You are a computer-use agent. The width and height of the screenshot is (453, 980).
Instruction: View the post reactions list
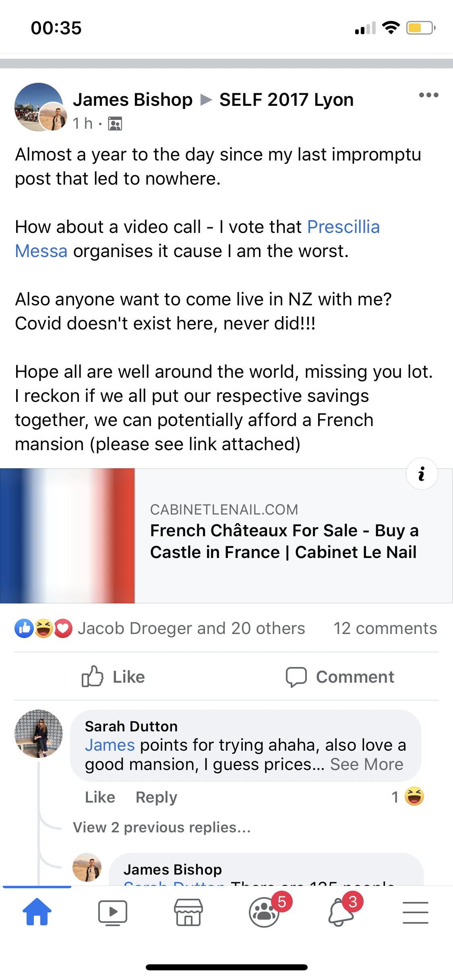[191, 628]
